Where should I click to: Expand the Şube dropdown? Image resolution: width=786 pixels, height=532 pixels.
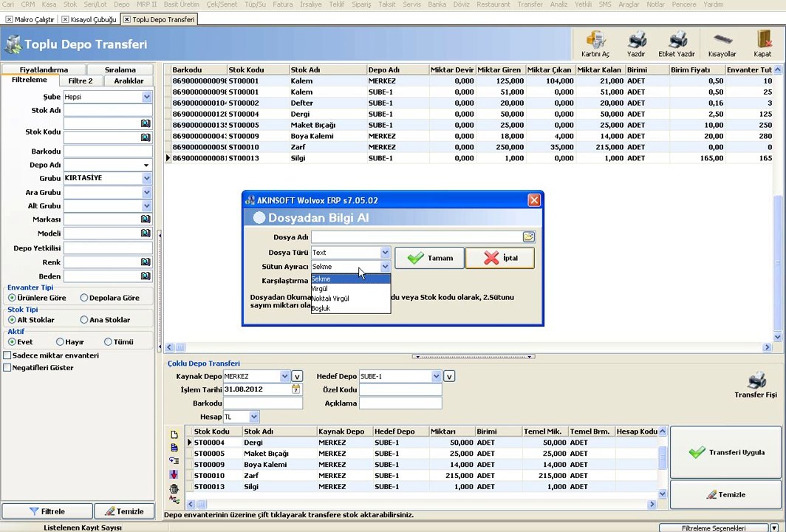(146, 97)
